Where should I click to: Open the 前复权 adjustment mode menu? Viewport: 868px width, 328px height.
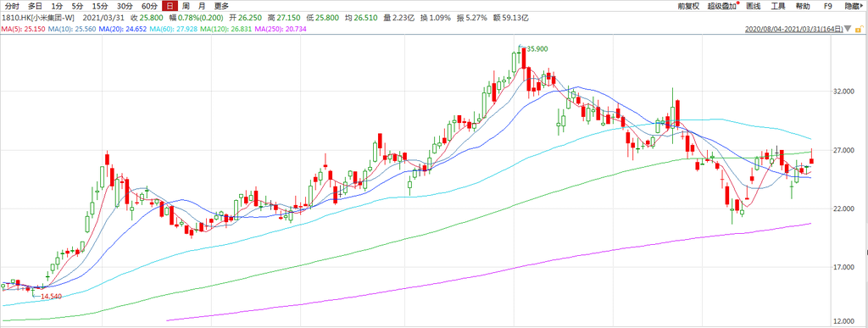[x=688, y=7]
